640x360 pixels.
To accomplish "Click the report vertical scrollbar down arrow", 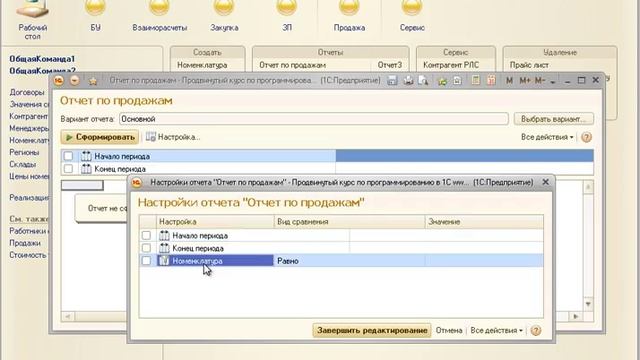I will 588,304.
